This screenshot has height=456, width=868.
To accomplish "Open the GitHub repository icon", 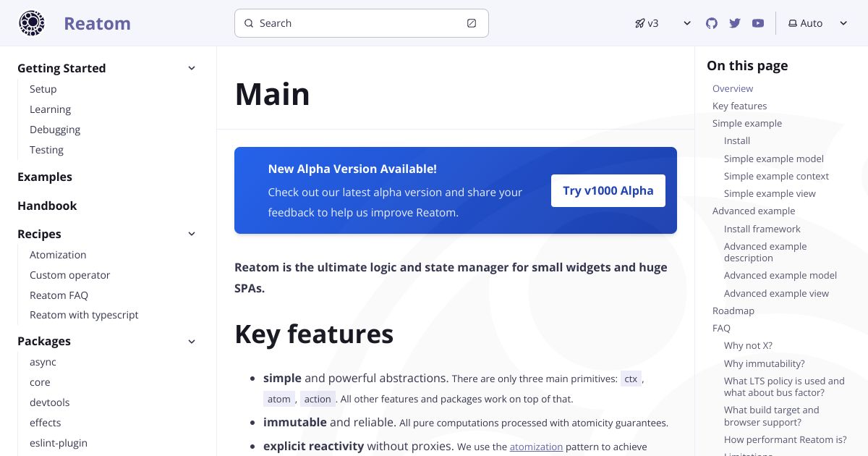I will 712,23.
